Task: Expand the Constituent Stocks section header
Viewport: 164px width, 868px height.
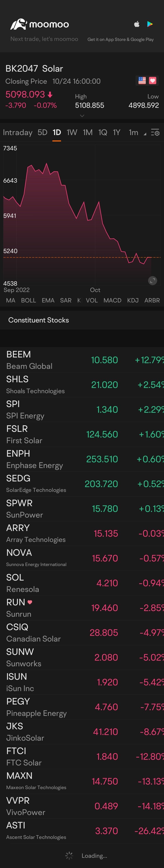Action: (38, 320)
